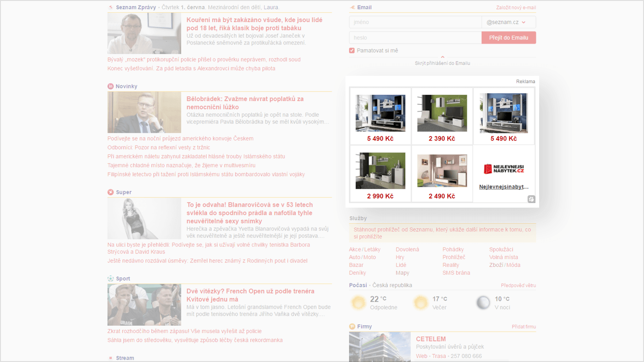Click the ad product priced 2 990 Kč
The image size is (644, 362).
point(380,174)
